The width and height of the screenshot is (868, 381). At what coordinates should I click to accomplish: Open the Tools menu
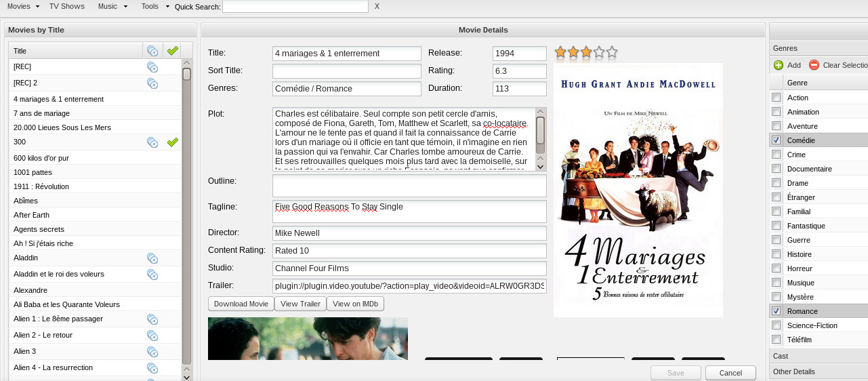154,6
